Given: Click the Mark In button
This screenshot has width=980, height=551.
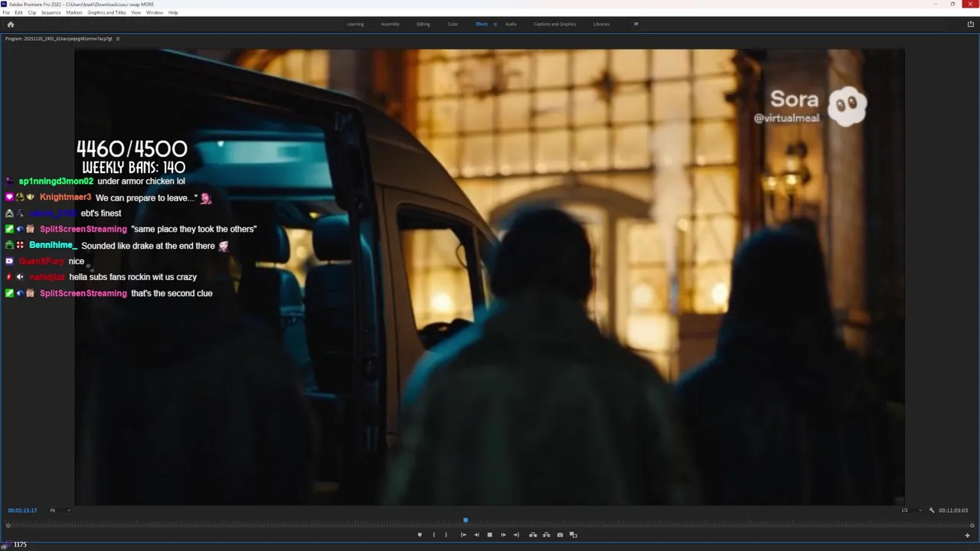Looking at the screenshot, I should pos(433,535).
